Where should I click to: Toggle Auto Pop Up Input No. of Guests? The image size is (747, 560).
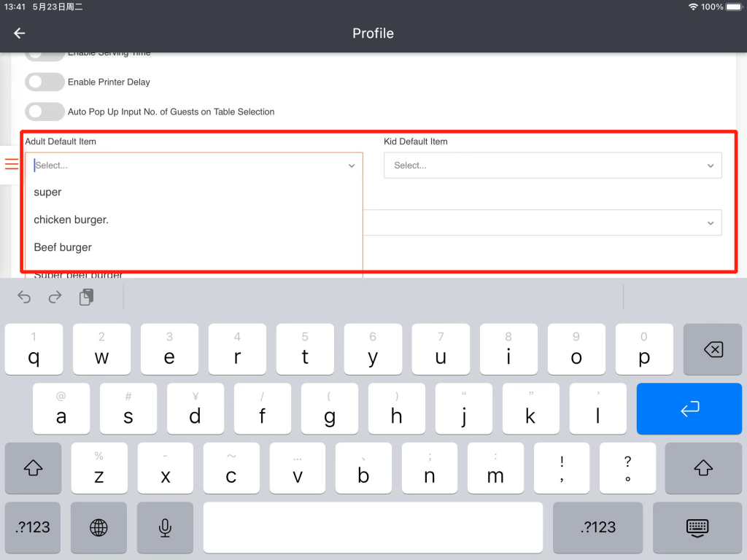(x=44, y=112)
